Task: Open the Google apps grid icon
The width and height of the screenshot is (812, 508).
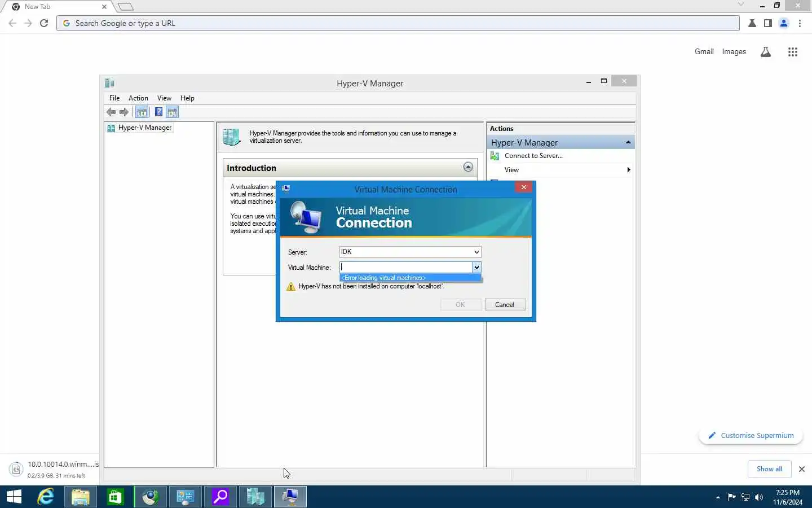Action: (793, 52)
